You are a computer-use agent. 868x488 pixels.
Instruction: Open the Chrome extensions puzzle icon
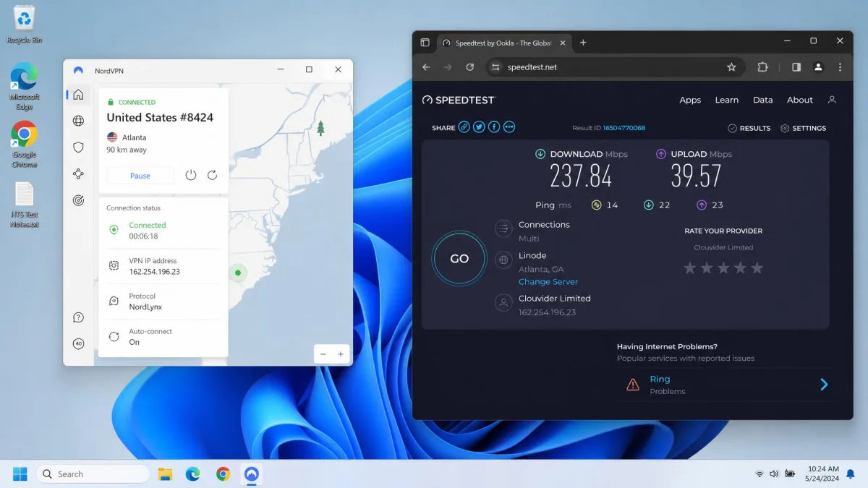click(762, 67)
